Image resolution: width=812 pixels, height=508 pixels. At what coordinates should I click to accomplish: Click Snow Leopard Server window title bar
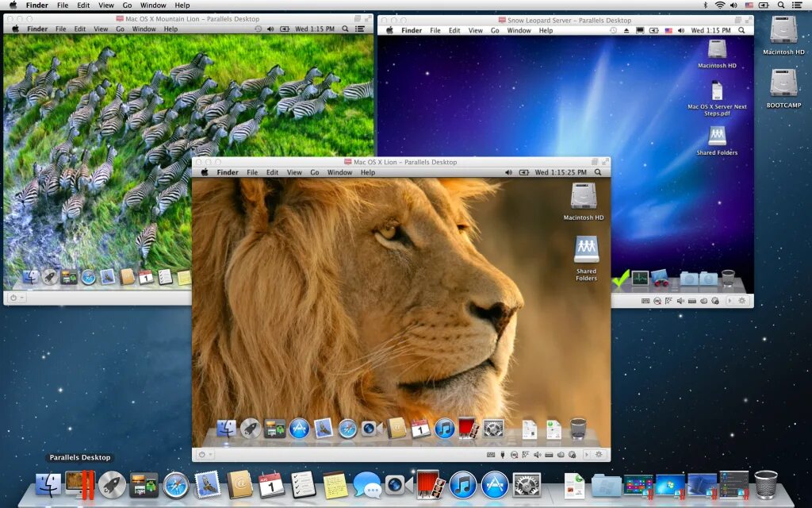click(565, 20)
